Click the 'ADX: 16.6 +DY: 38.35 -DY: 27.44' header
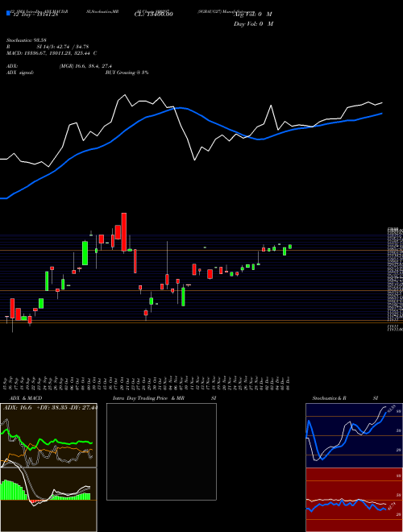The image size is (403, 532). (x=50, y=407)
